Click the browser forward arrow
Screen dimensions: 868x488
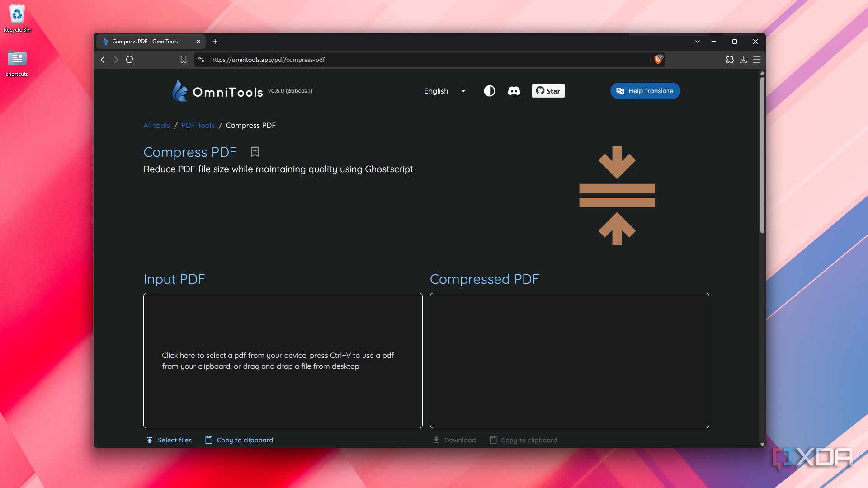(116, 60)
